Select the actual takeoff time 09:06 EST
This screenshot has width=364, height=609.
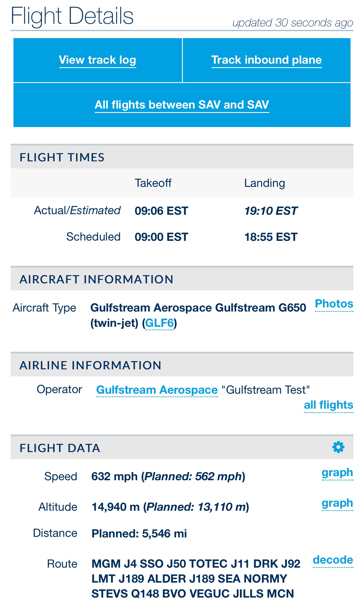pyautogui.click(x=161, y=211)
